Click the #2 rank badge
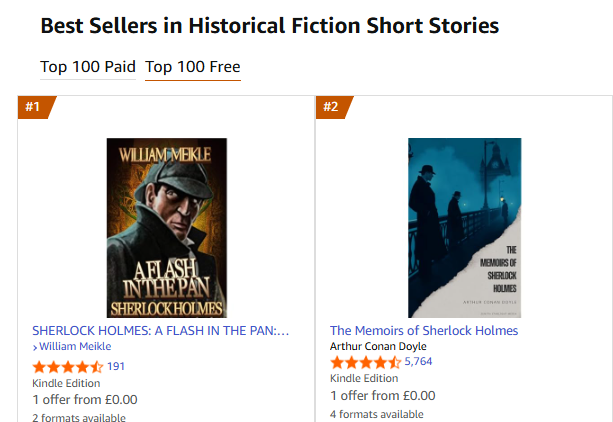The height and width of the screenshot is (422, 613). [332, 107]
